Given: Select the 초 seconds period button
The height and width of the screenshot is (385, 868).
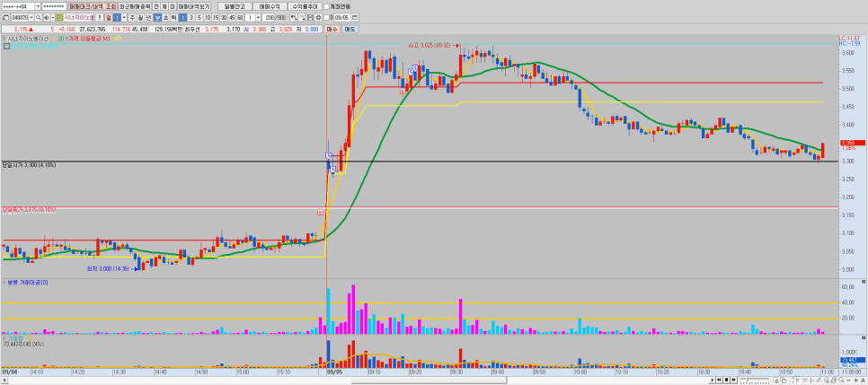Looking at the screenshot, I should click(166, 18).
